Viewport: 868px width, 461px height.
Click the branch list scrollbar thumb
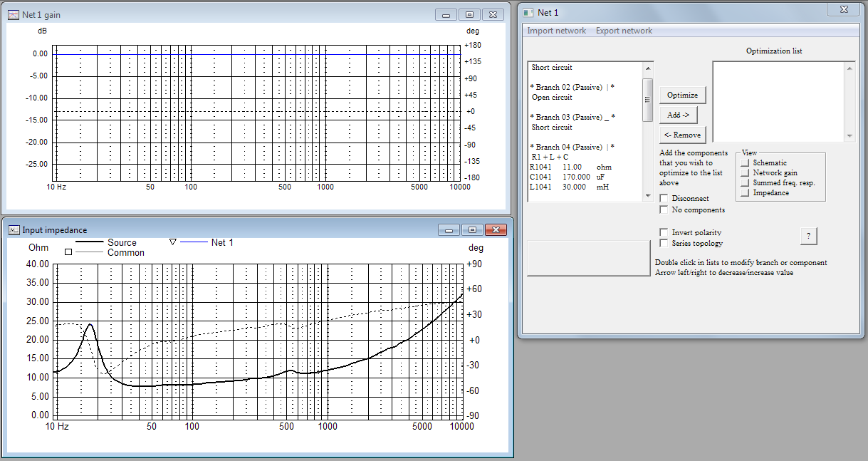click(x=648, y=100)
